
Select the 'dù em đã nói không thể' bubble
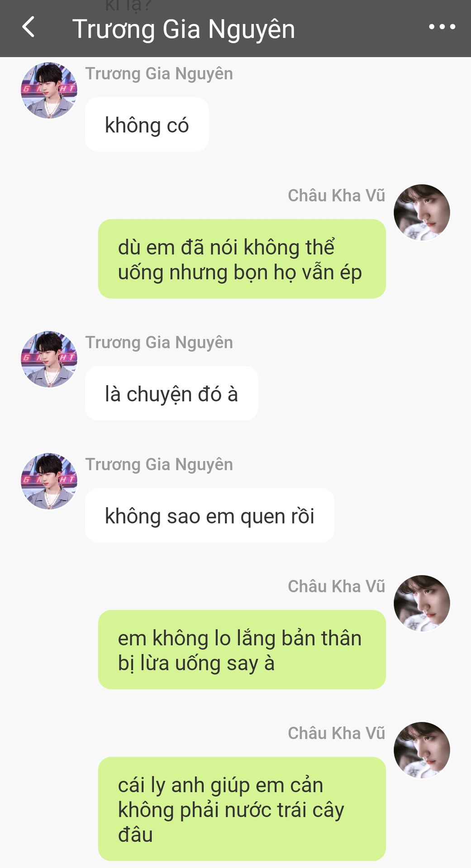pyautogui.click(x=242, y=259)
